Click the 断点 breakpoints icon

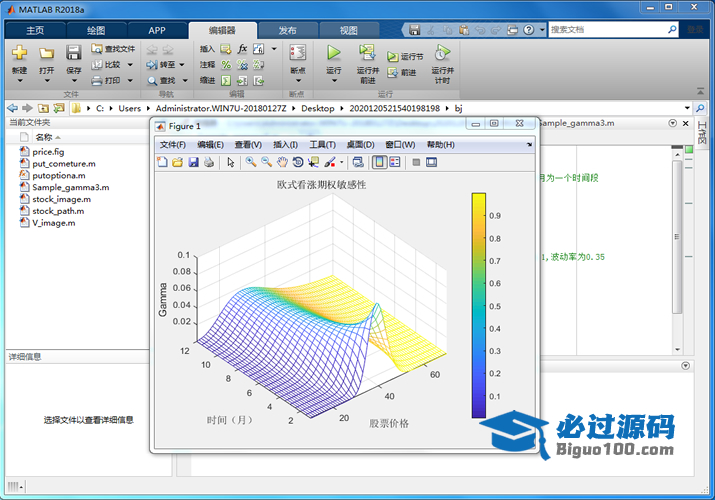click(x=298, y=53)
